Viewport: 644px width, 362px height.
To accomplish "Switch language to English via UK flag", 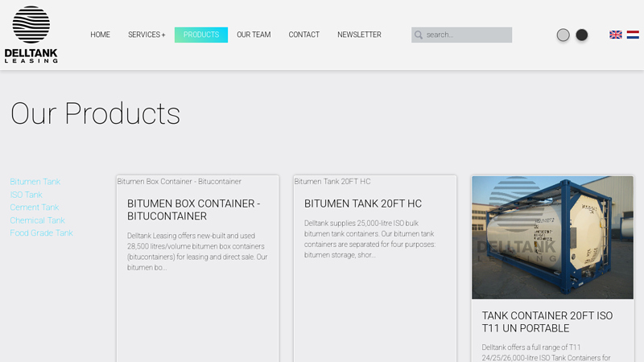I will (x=616, y=35).
